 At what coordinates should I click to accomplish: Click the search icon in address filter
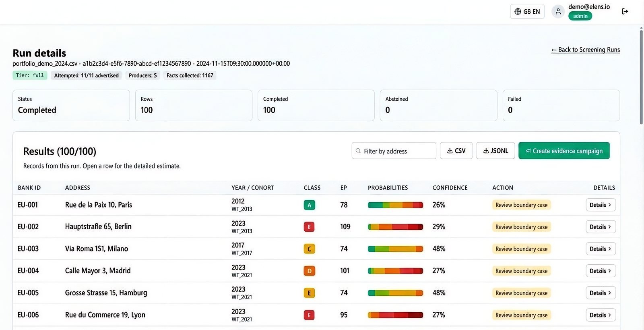pyautogui.click(x=358, y=151)
